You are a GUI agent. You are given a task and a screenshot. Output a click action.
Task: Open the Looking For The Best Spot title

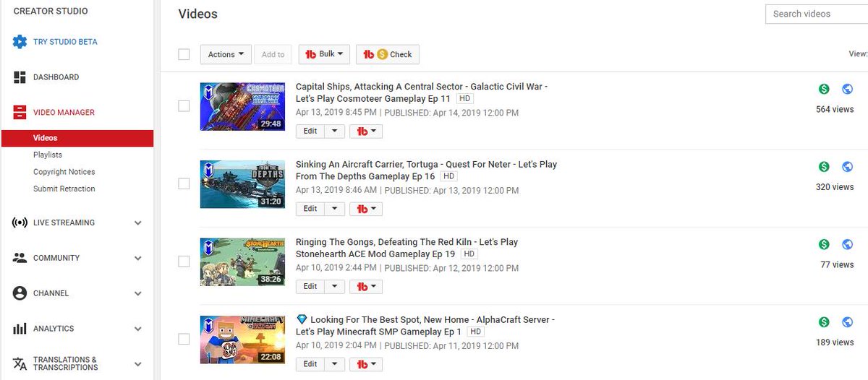[425, 325]
